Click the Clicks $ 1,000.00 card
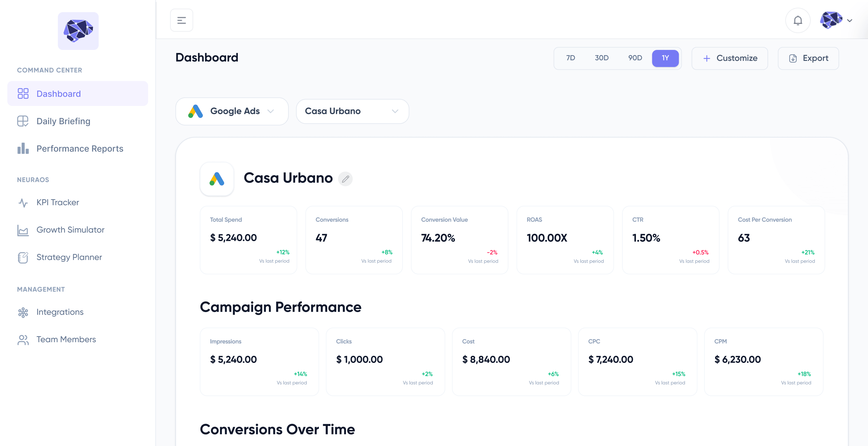This screenshot has width=868, height=446. [385, 362]
